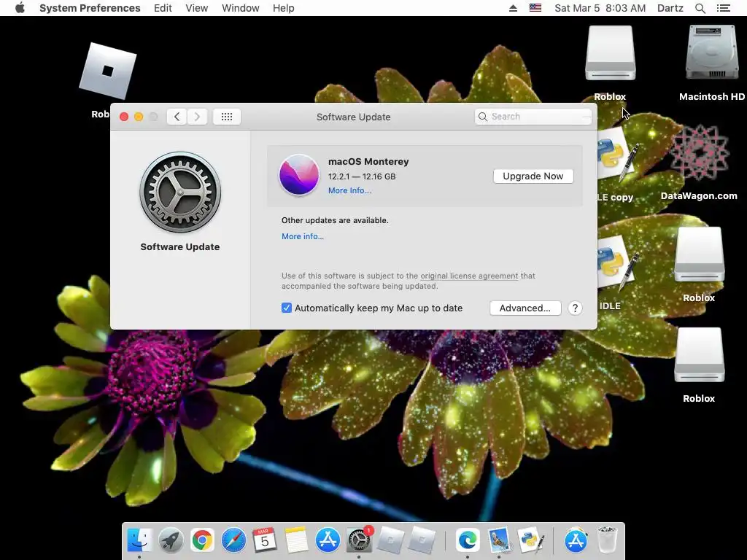This screenshot has height=560, width=747.
Task: Launch Microsoft Edge from the Dock
Action: point(468,540)
